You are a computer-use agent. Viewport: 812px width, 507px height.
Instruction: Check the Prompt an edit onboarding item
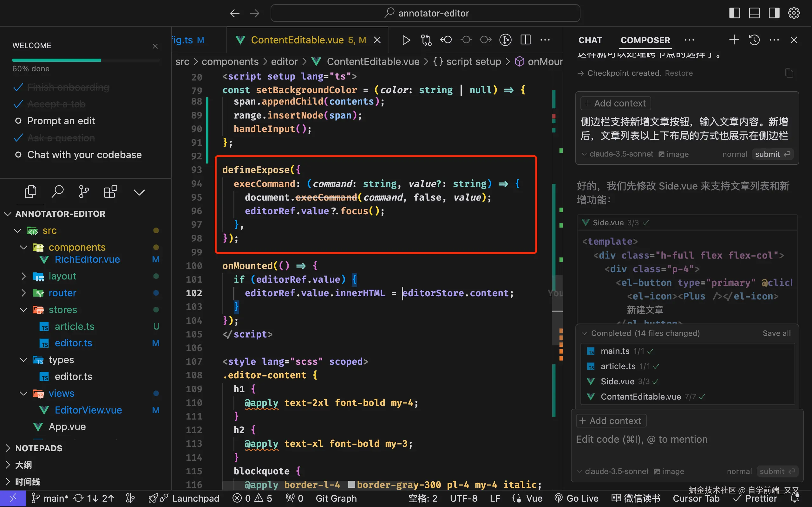(x=61, y=121)
